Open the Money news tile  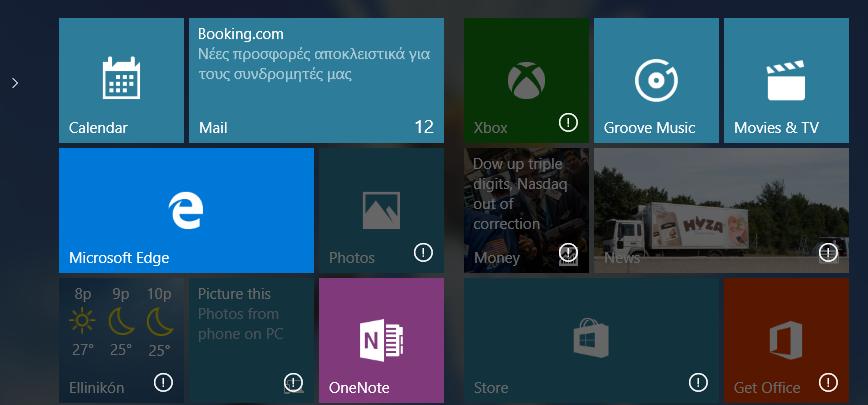[x=526, y=210]
